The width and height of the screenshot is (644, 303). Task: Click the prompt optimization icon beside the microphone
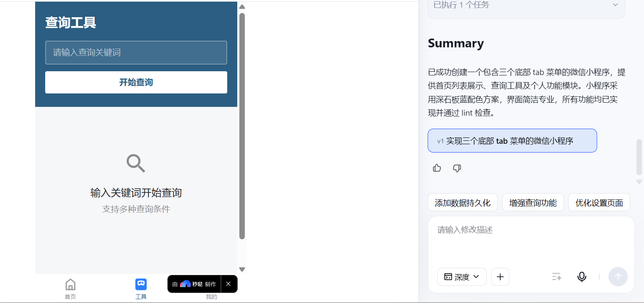click(x=557, y=277)
